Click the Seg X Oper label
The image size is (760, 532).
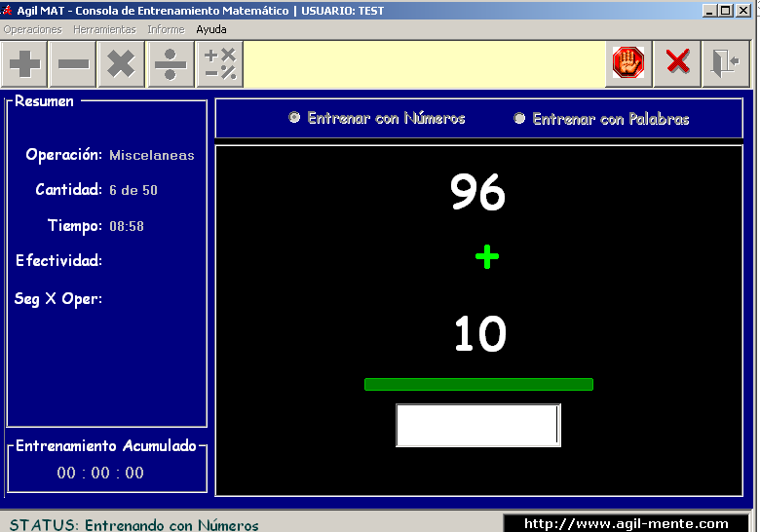click(x=58, y=299)
